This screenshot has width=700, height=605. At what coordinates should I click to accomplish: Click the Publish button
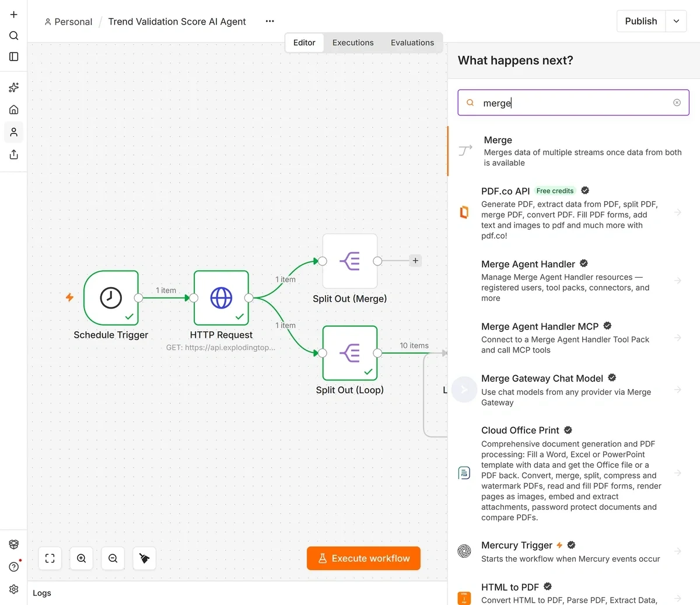(641, 21)
